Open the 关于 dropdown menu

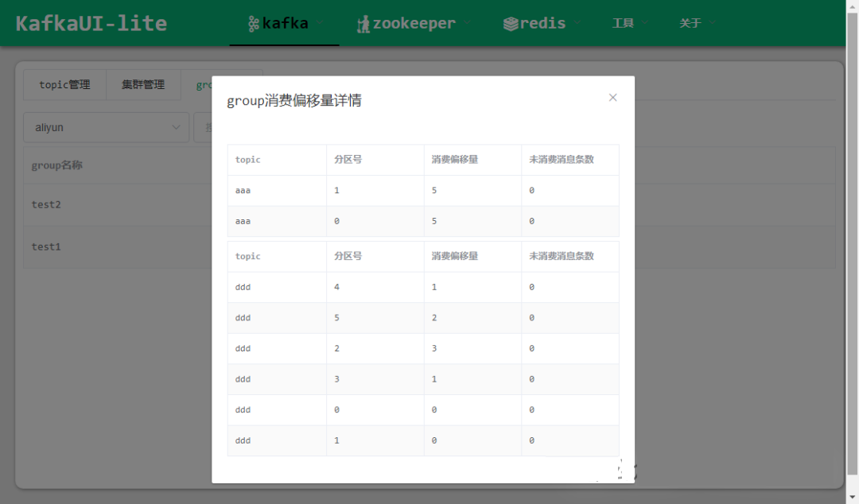tap(697, 23)
